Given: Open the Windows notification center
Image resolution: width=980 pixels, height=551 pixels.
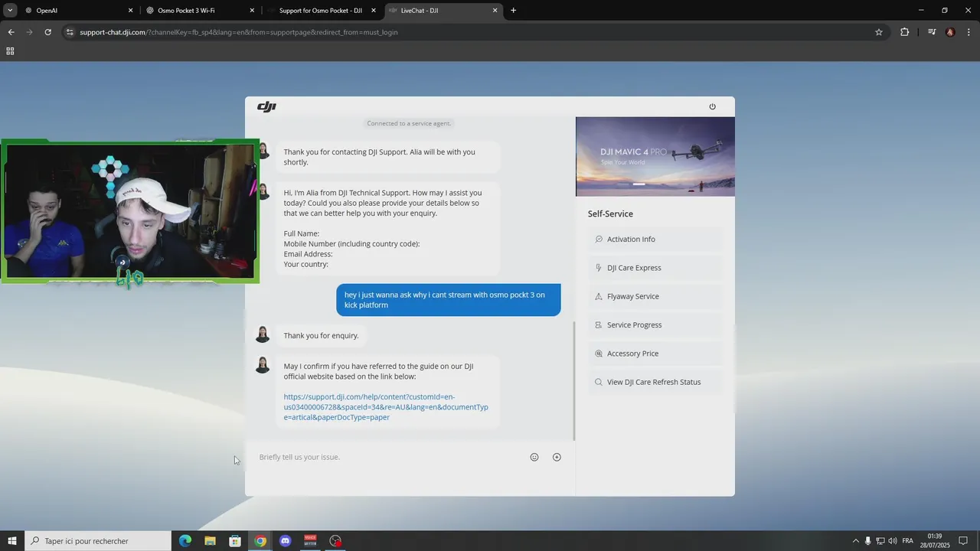Looking at the screenshot, I should tap(963, 541).
